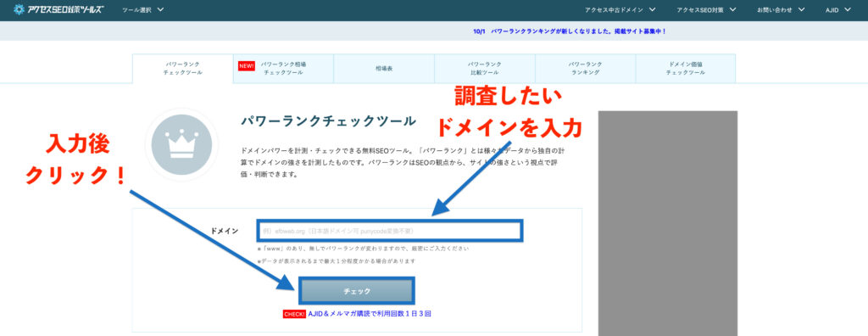Click the red CHECK! badge
The width and height of the screenshot is (868, 336).
(x=294, y=314)
